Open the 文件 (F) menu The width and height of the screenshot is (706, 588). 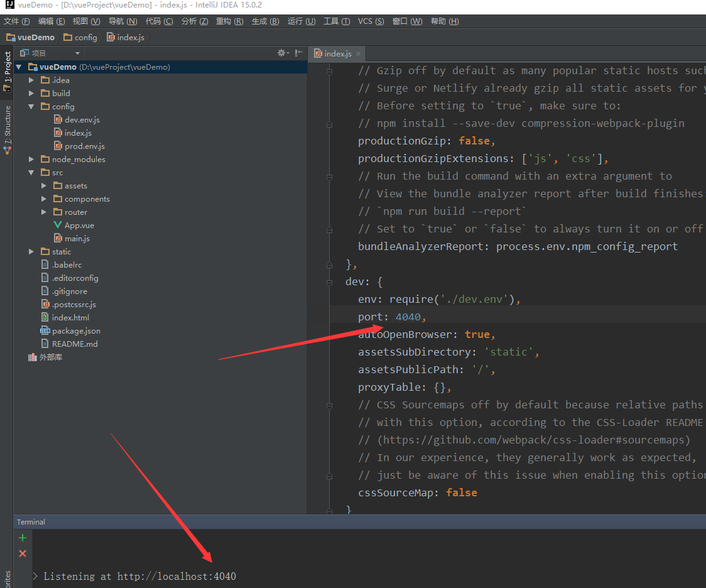click(x=17, y=21)
